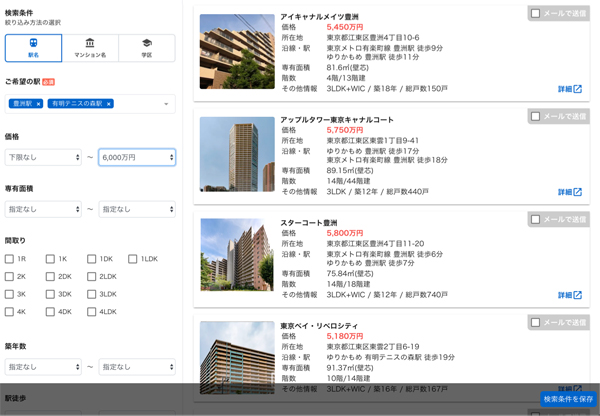Open the アップルタワー東京キャナルコート building photo
The image size is (600, 416).
coord(237,154)
